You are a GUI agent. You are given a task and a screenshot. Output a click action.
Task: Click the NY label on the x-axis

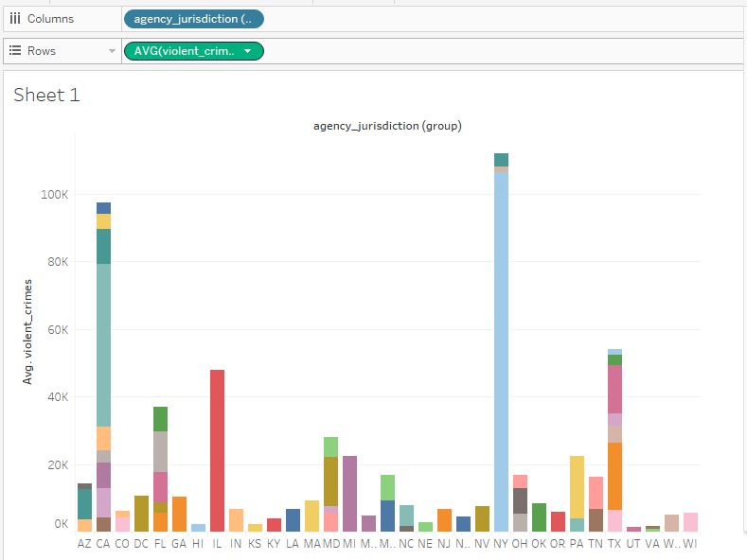tap(501, 544)
